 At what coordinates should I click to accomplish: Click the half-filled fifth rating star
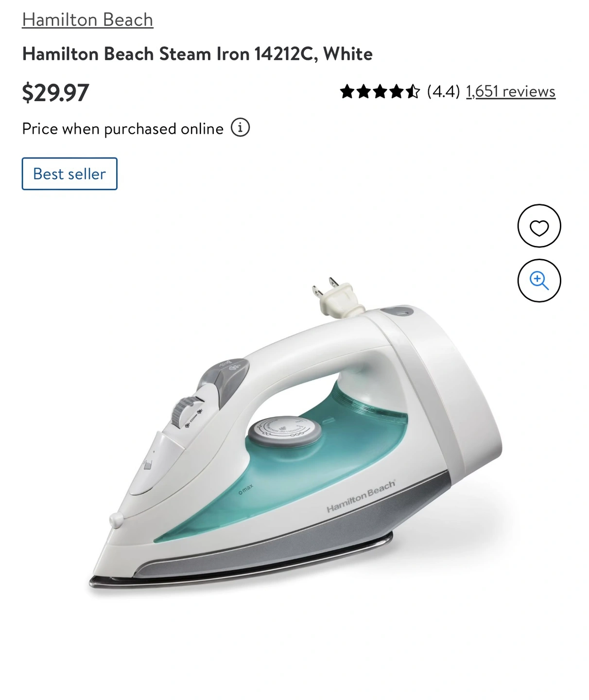pyautogui.click(x=413, y=91)
